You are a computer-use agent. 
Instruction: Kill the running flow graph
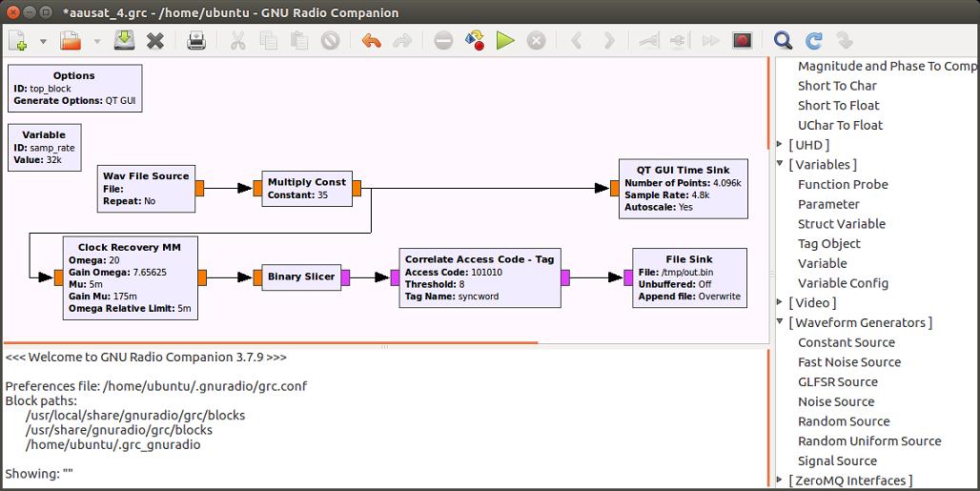tap(536, 41)
